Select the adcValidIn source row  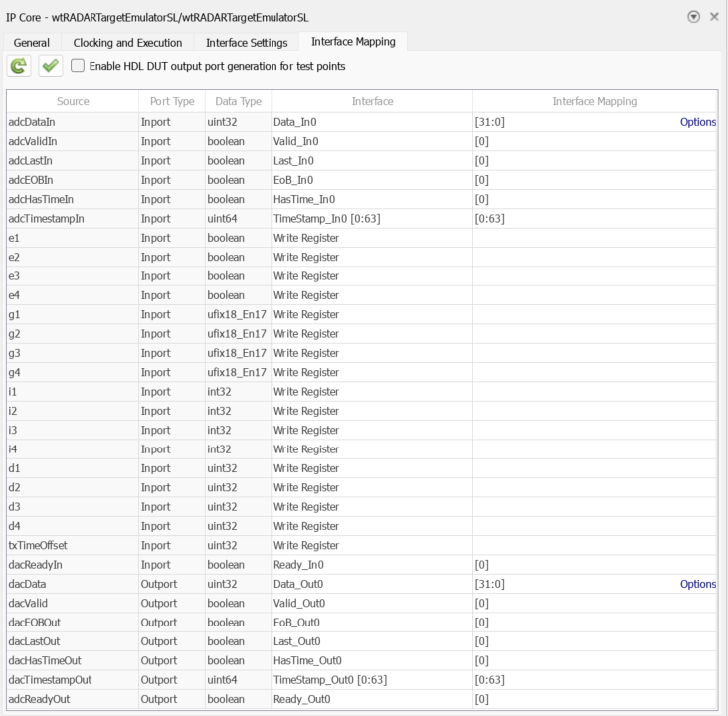point(73,142)
